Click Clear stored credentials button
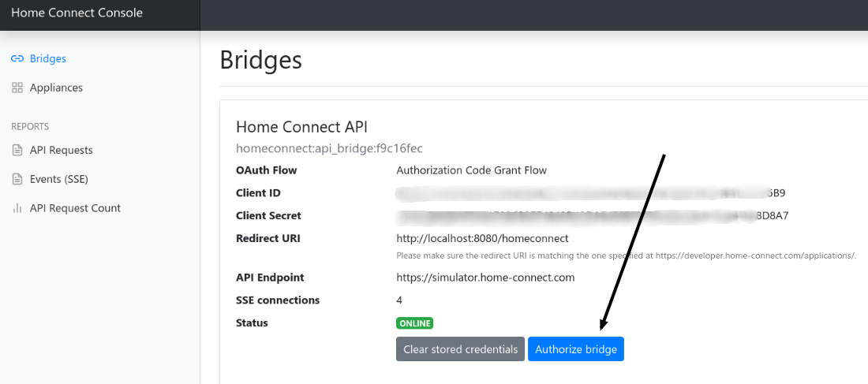 pos(460,349)
